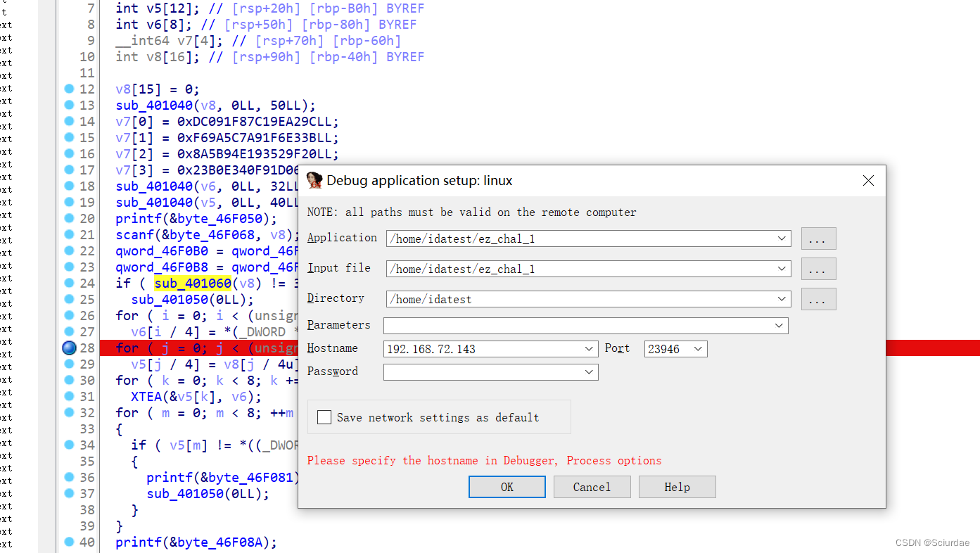This screenshot has height=553, width=980.
Task: Click sub_401050(0LL) on line 37
Action: 208,493
